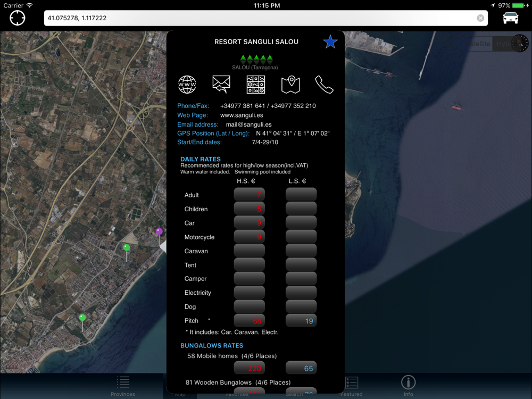Click Mobile homes low-season rate 65

301,368
